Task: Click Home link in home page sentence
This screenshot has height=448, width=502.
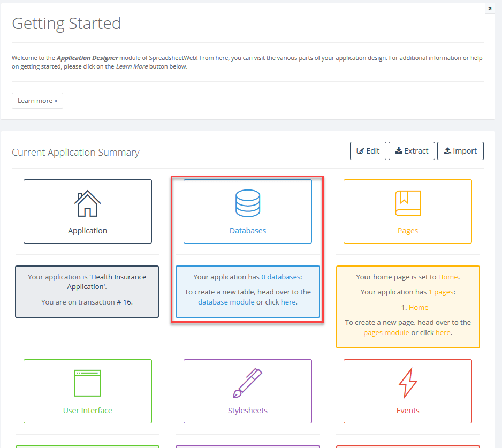Action: pyautogui.click(x=448, y=277)
